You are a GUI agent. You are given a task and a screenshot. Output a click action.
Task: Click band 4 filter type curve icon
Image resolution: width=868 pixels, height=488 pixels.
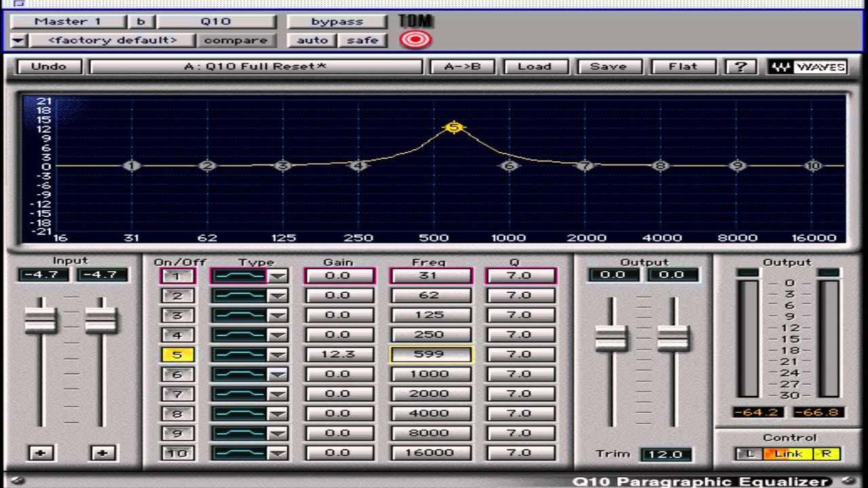tap(239, 335)
